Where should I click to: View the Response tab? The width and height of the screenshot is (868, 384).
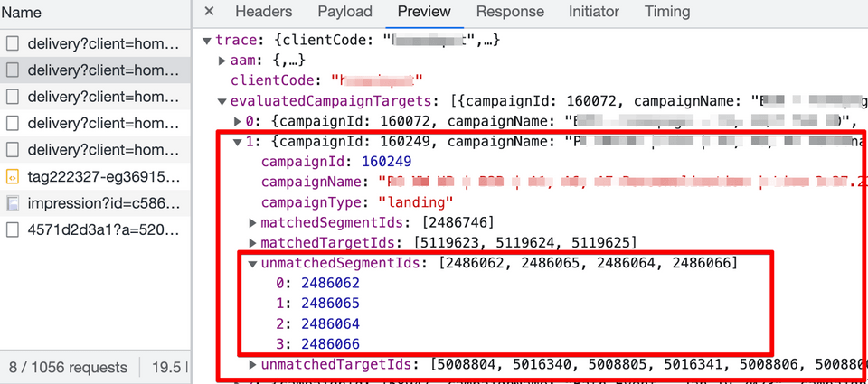[x=510, y=12]
